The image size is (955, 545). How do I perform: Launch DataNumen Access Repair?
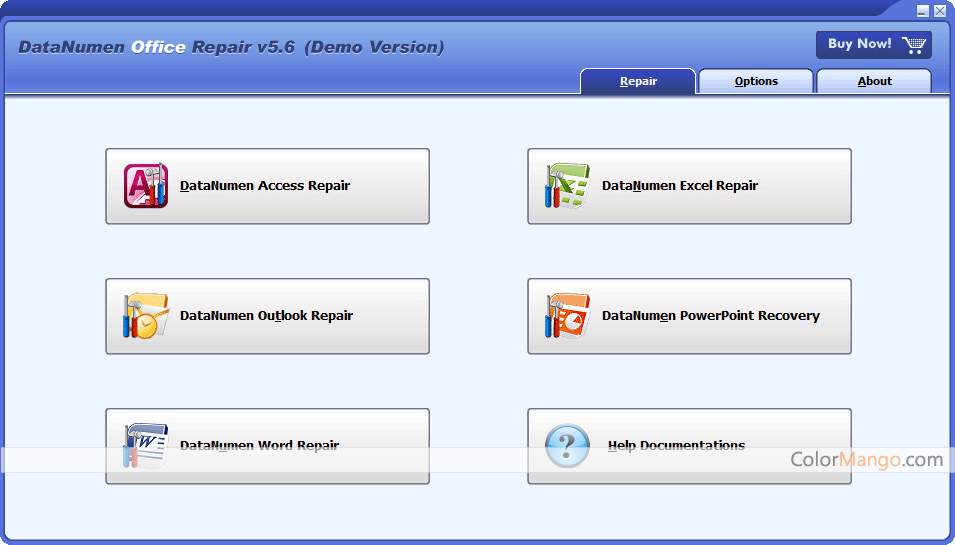267,186
